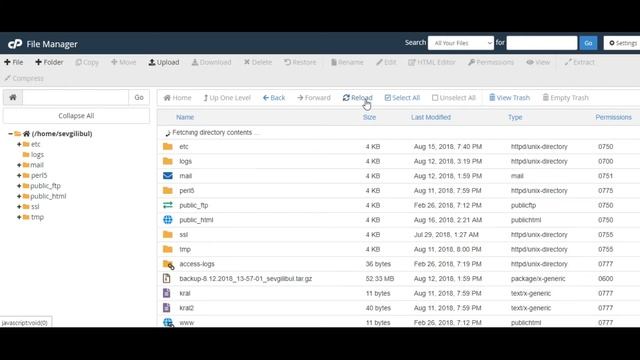This screenshot has height=360, width=640.
Task: Click the perl5 folder icon in list
Action: [168, 190]
